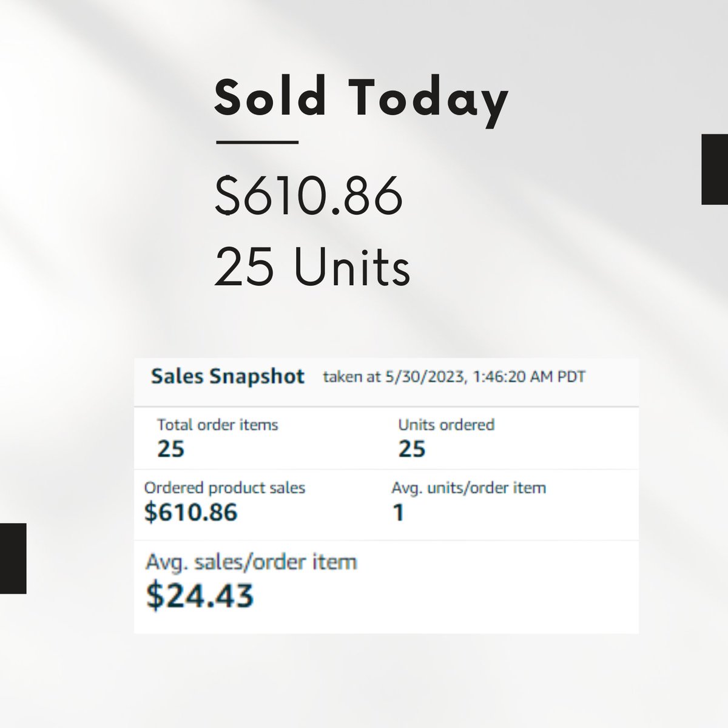This screenshot has width=728, height=728.
Task: Click the short line under the heading
Action: pyautogui.click(x=257, y=143)
